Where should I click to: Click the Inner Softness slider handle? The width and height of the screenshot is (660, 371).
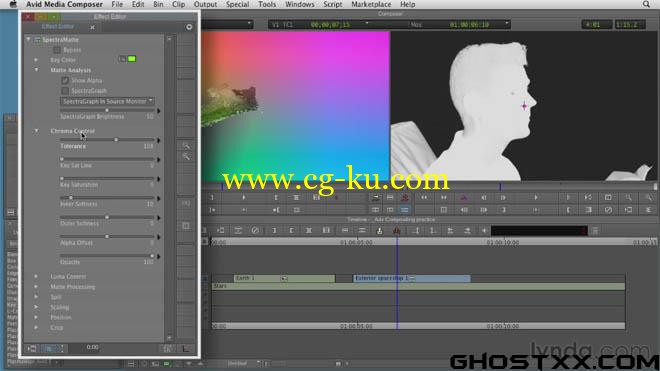point(71,198)
